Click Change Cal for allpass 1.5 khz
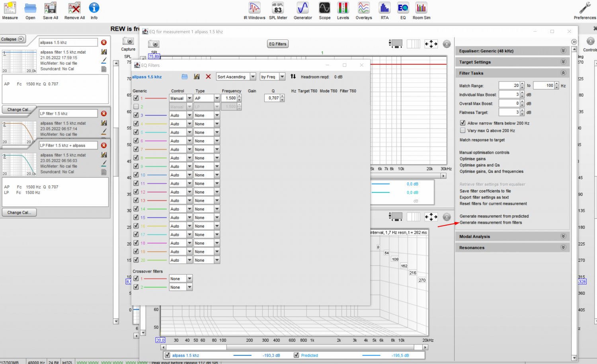The height and width of the screenshot is (364, 597). click(19, 109)
